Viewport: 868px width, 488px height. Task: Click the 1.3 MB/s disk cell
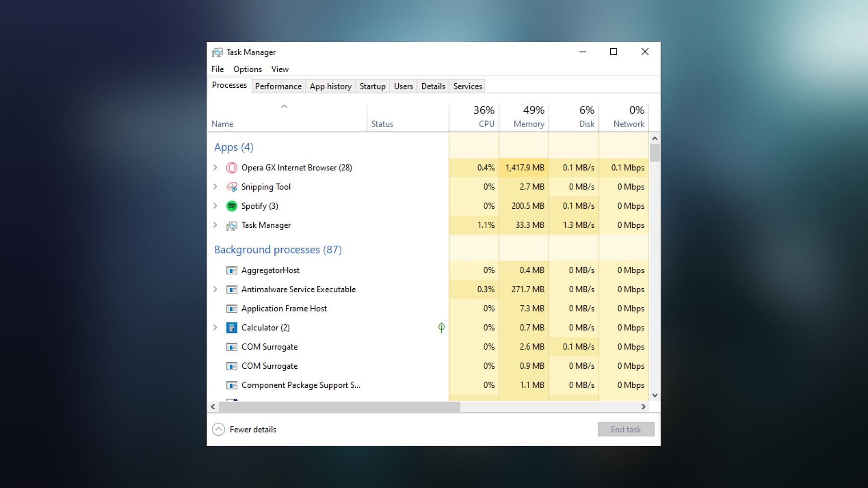(574, 225)
